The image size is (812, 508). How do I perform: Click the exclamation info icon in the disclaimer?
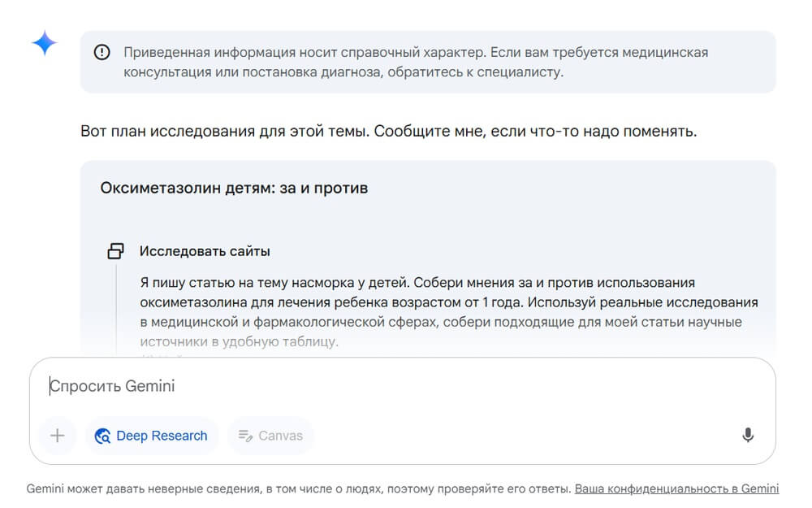[102, 52]
